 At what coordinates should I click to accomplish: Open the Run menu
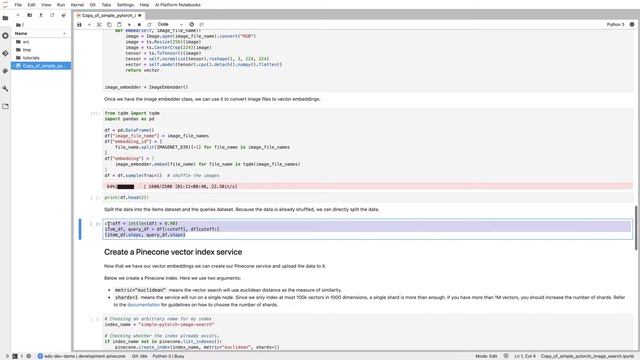(x=61, y=5)
